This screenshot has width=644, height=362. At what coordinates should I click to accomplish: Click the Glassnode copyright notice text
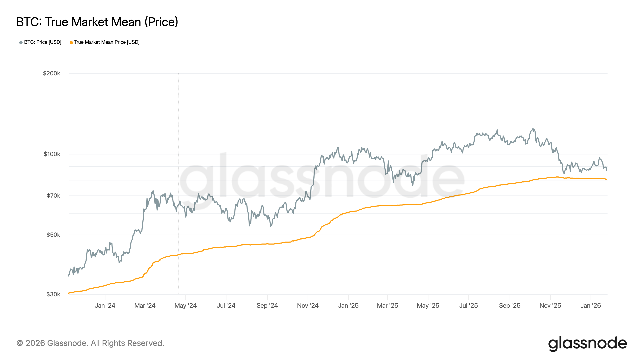tap(90, 343)
